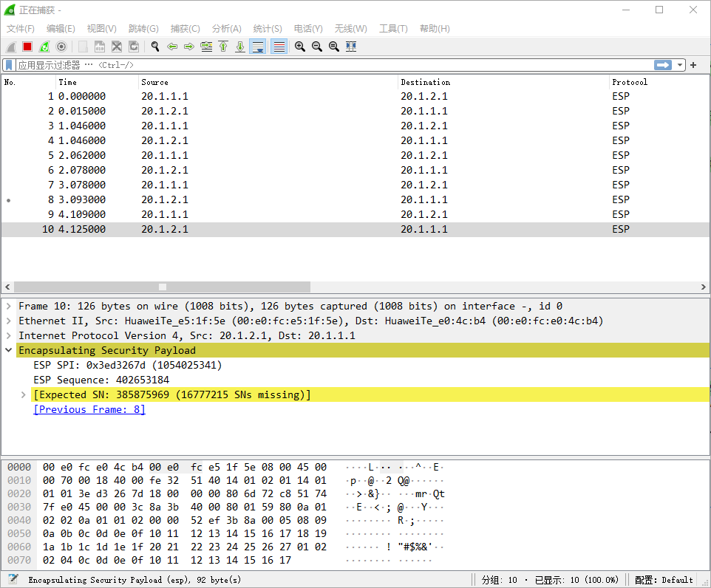Expand the Ethernet II tree node

coord(9,321)
